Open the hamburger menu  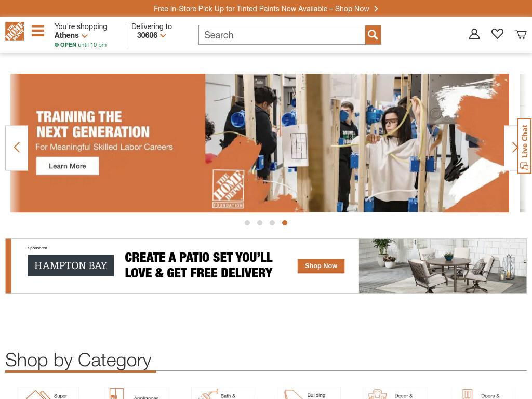tap(38, 31)
